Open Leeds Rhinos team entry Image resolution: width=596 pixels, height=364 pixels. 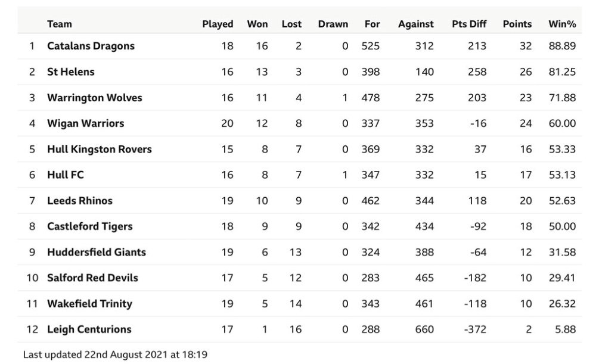pyautogui.click(x=80, y=201)
